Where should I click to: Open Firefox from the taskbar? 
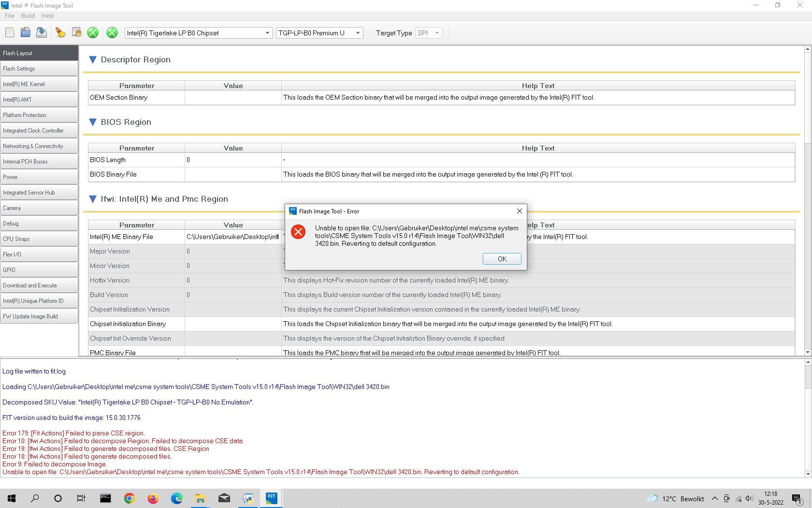point(153,498)
